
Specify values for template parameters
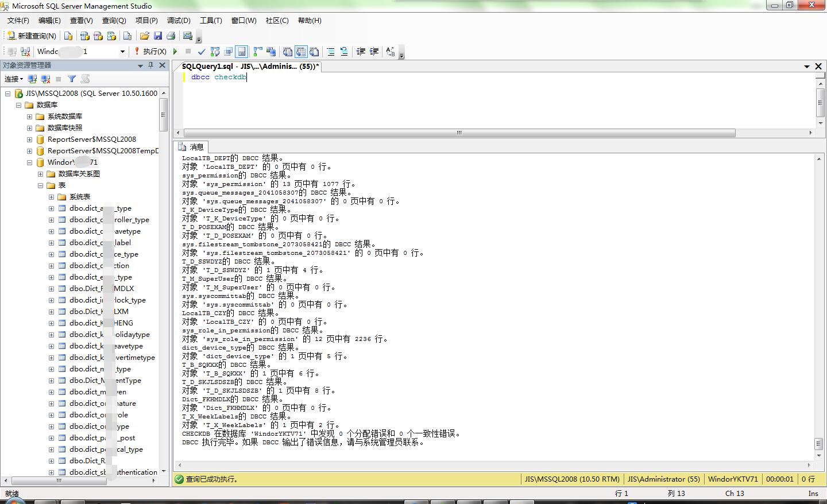point(391,52)
